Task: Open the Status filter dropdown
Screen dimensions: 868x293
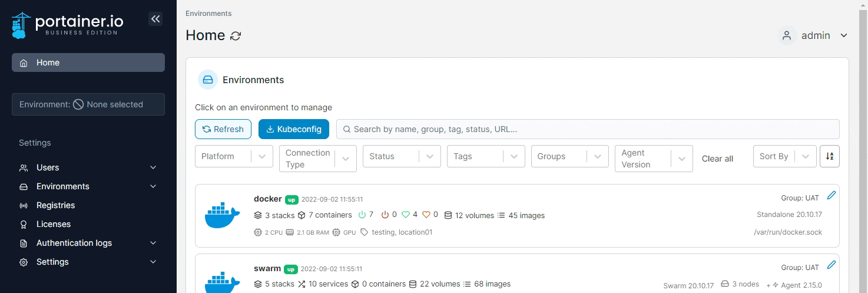Action: (x=402, y=156)
